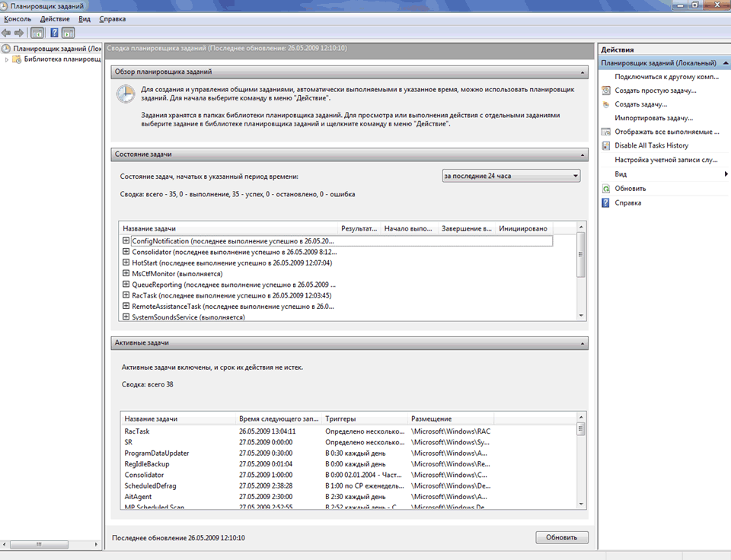The width and height of the screenshot is (731, 560).
Task: Collapse the Активные задачи section
Action: (x=582, y=344)
